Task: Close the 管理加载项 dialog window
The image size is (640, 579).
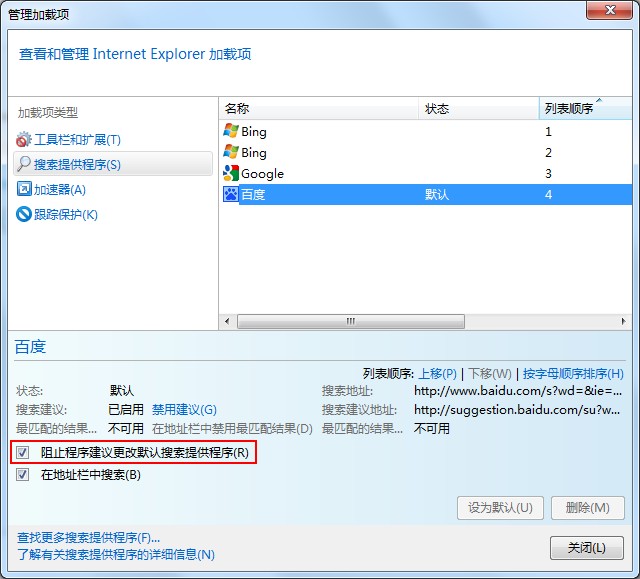Action: (609, 10)
